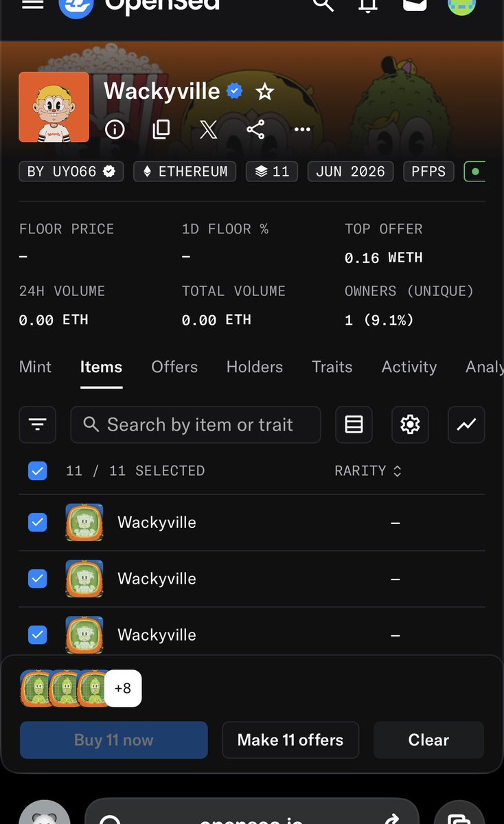Switch to the Activity tab
Viewport: 504px width, 824px height.
click(x=409, y=367)
